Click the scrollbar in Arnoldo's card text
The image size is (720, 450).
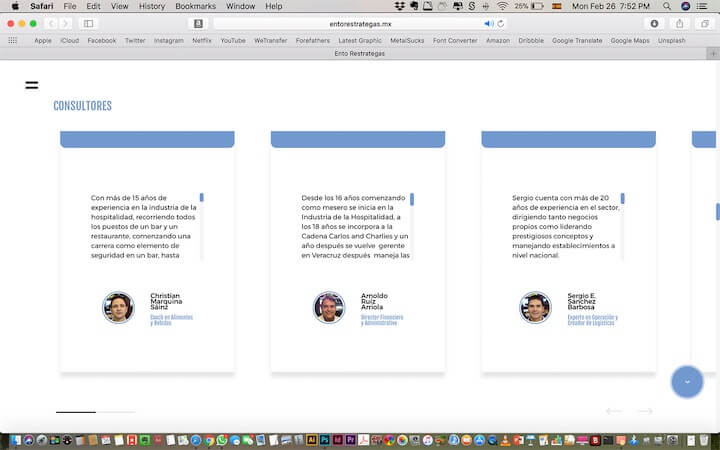click(x=412, y=200)
